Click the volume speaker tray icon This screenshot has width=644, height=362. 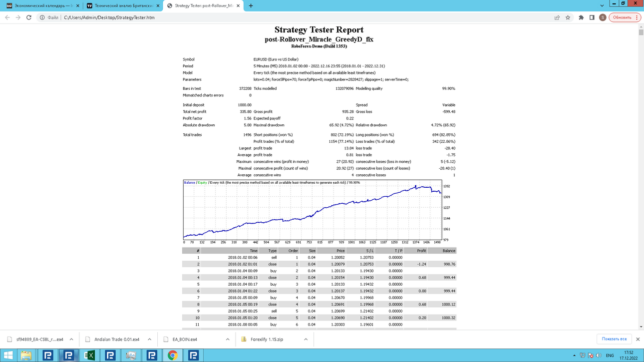coord(599,356)
